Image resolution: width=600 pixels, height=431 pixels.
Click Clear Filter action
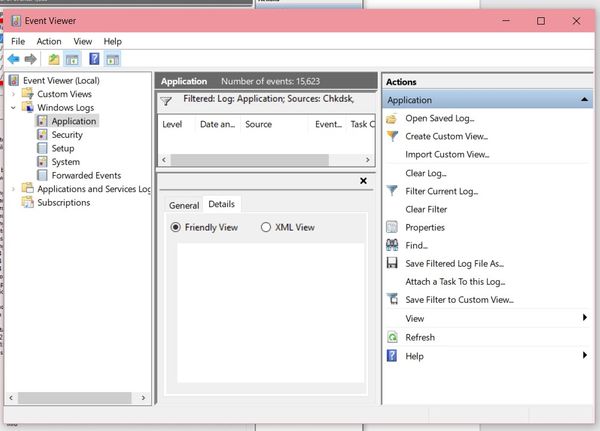(426, 209)
